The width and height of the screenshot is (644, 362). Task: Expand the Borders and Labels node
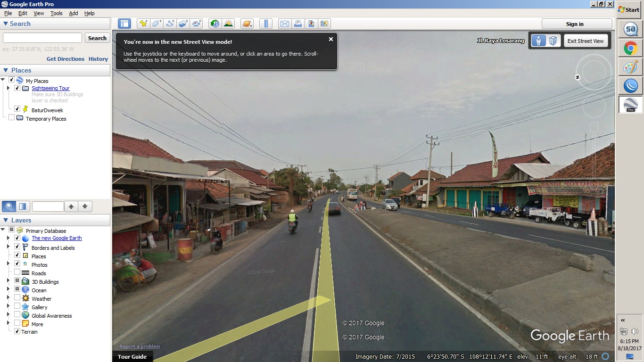(x=8, y=247)
